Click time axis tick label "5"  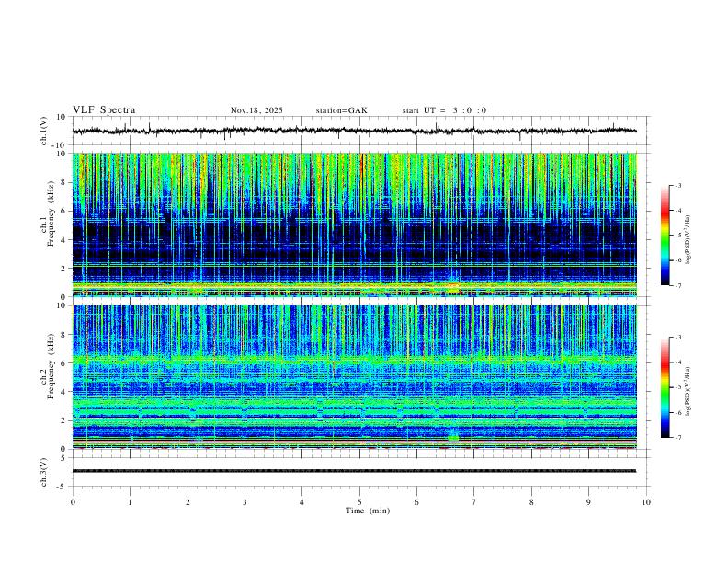tap(359, 502)
